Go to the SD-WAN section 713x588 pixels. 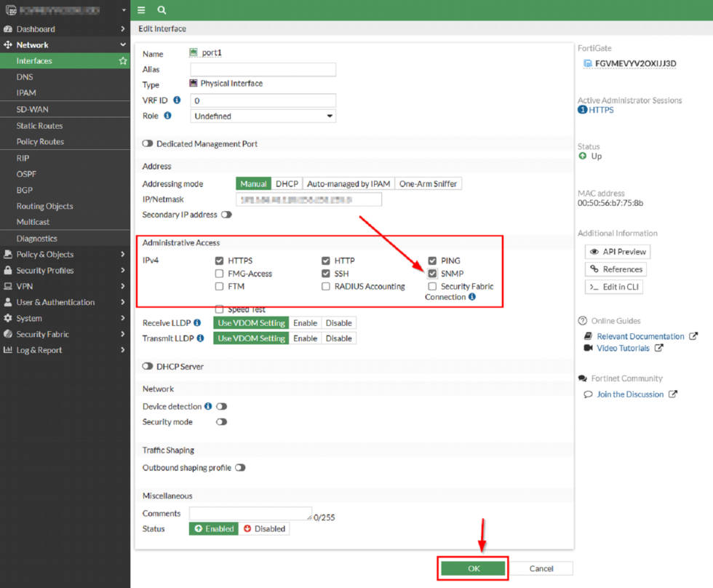tap(33, 109)
